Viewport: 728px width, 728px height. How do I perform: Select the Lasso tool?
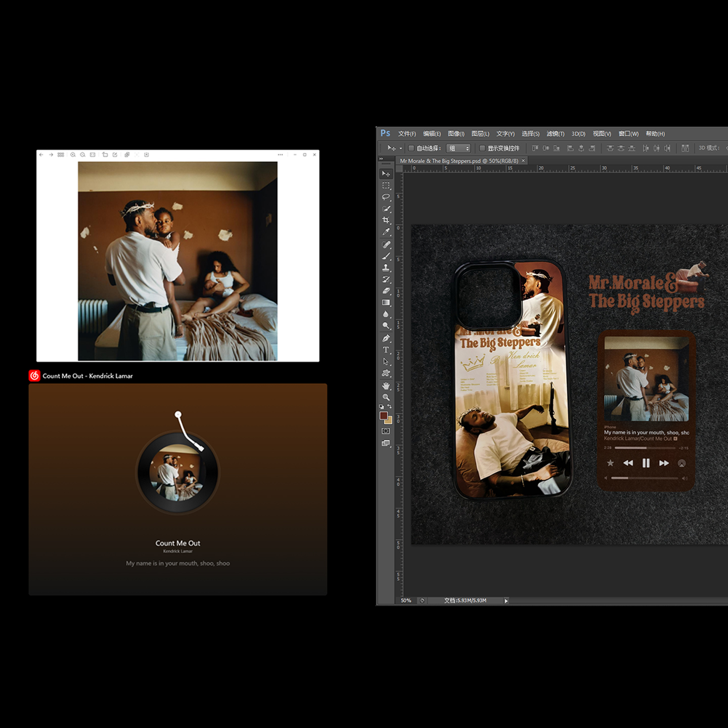tap(386, 197)
